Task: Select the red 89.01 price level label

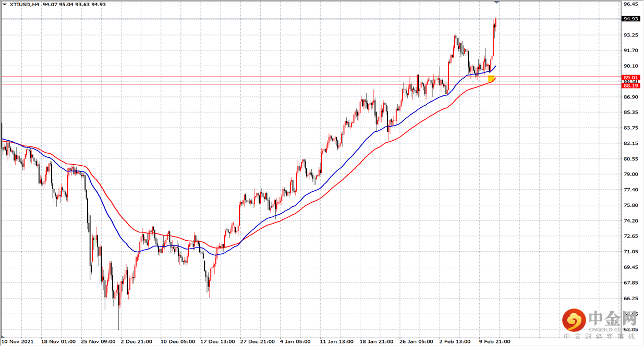Action: 631,77
